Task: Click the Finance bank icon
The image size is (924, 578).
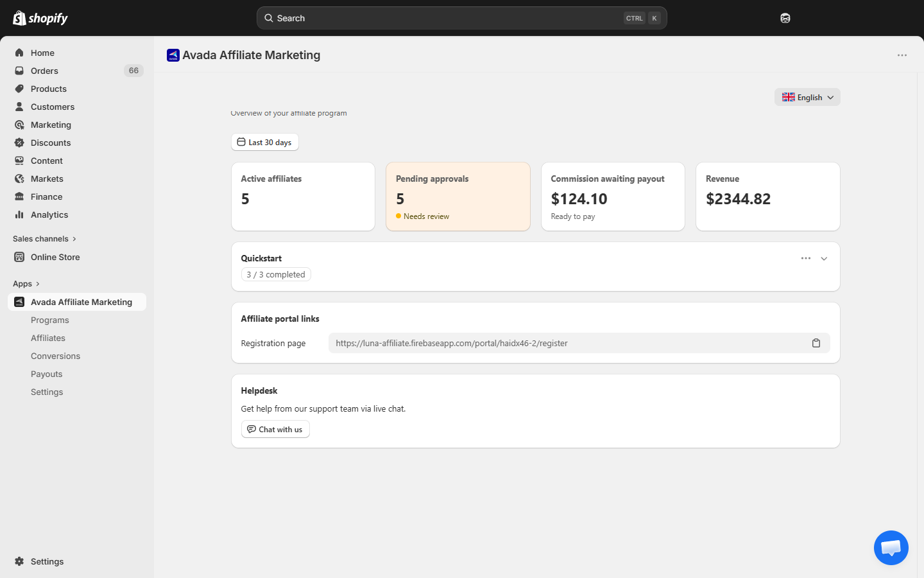Action: pos(19,197)
